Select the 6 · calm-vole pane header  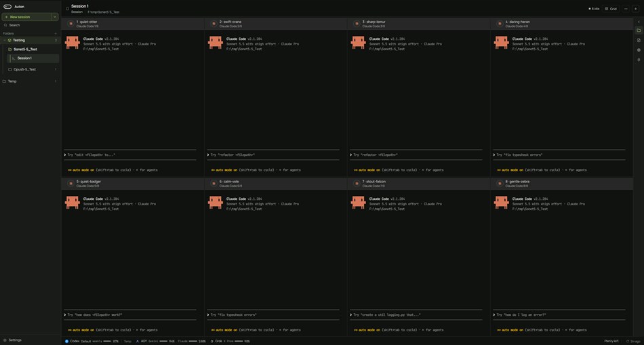(x=276, y=184)
